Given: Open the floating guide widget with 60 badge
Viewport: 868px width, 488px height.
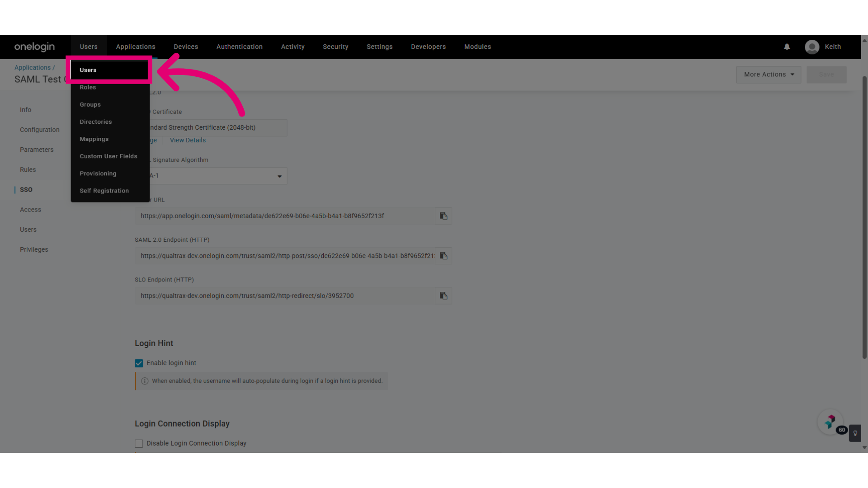Looking at the screenshot, I should (x=830, y=422).
